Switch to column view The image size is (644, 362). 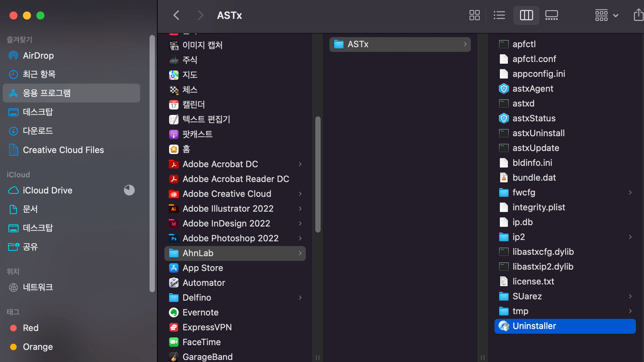526,15
